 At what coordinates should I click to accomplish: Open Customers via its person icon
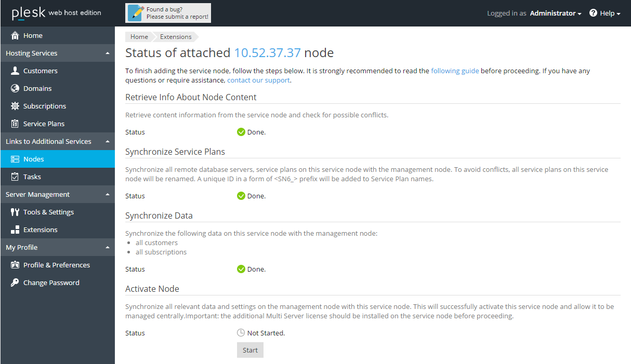point(15,71)
